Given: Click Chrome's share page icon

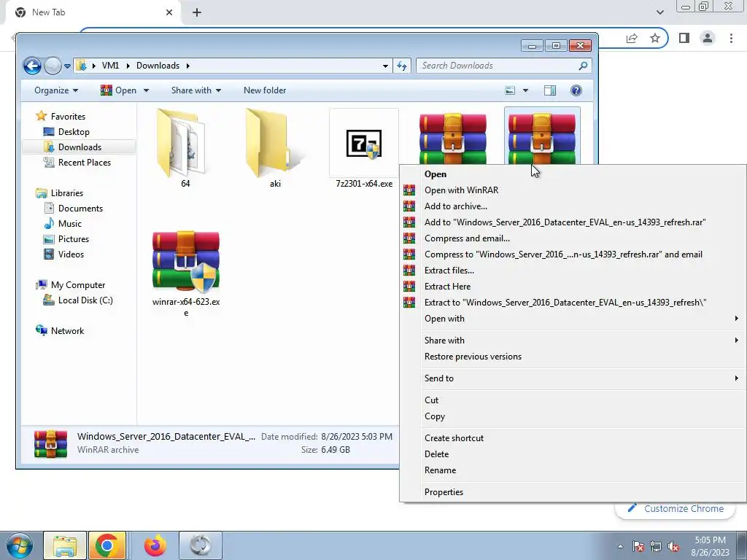Looking at the screenshot, I should (x=632, y=38).
